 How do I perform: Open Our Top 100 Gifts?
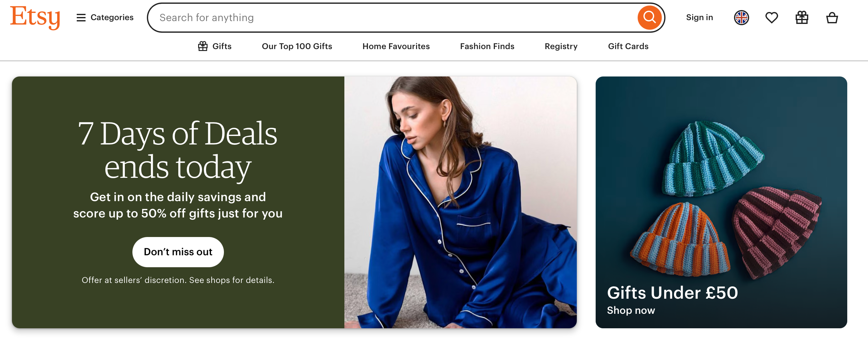[x=297, y=46]
